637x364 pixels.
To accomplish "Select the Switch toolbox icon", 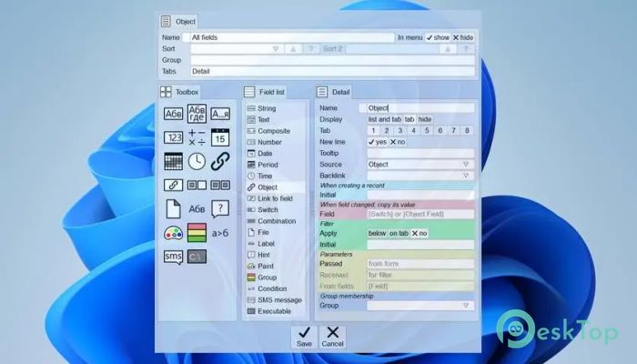I will pos(197,186).
